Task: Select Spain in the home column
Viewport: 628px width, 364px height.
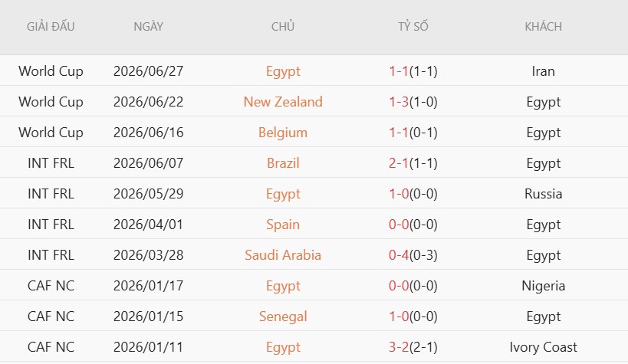Action: pos(283,225)
